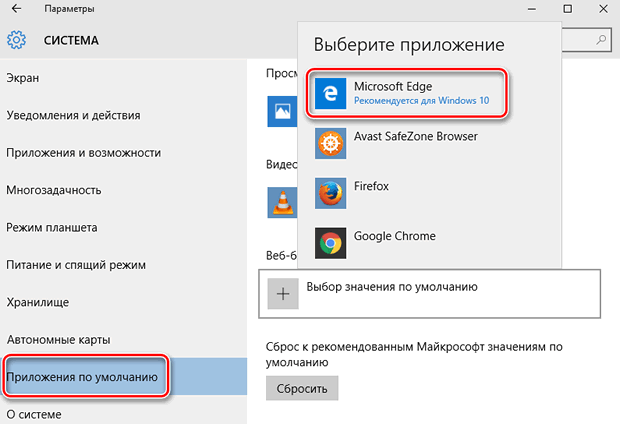The image size is (620, 424).
Task: Click the Microsoft Edge icon
Action: [x=332, y=94]
